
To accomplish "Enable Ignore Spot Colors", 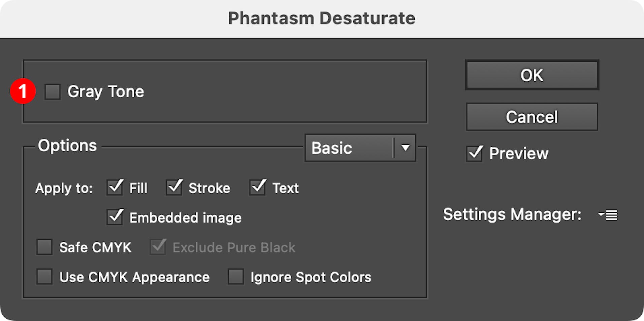I will coord(236,277).
